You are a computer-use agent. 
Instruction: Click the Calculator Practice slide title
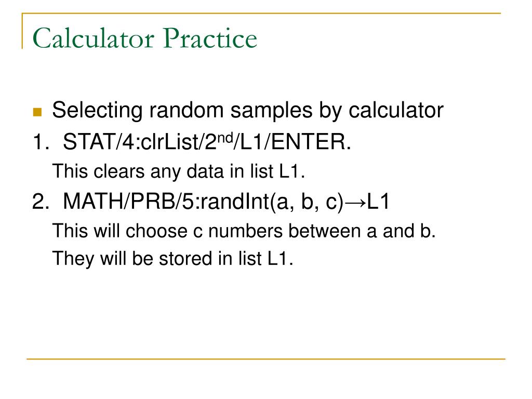tap(144, 38)
